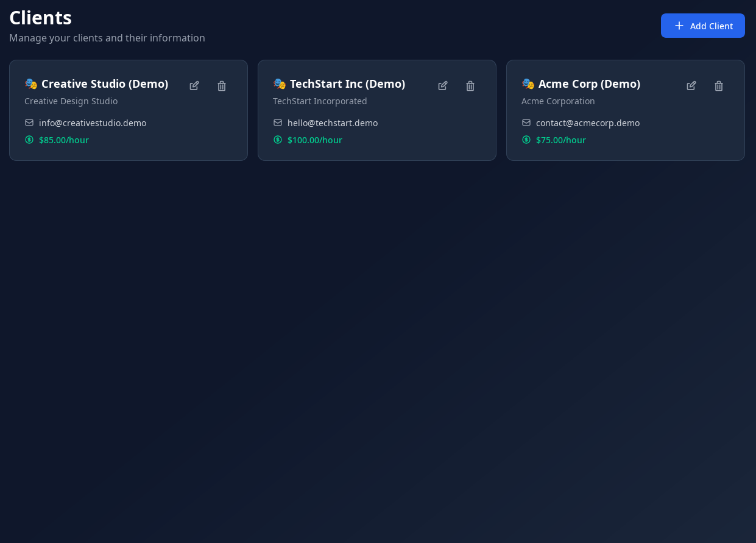Click the dollar icon beside $85.00/hour

[29, 140]
